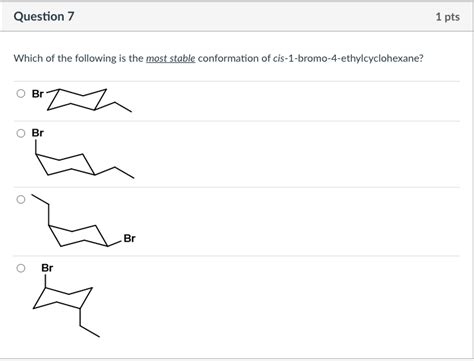Click the 1 pts label
Screen dimensions: 474x361
tap(448, 17)
